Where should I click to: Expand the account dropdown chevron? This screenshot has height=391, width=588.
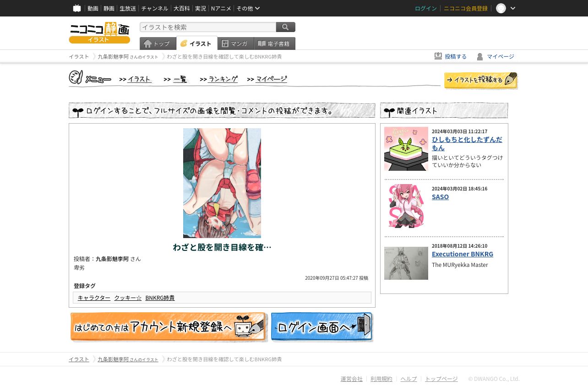(x=513, y=8)
